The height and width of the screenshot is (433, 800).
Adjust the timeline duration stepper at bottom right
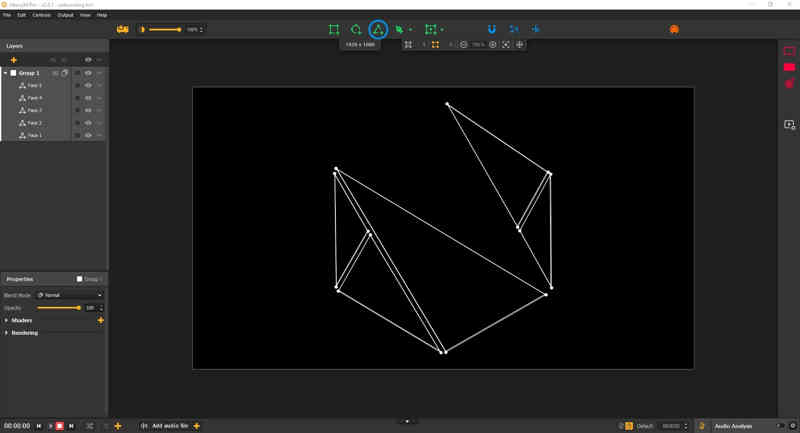click(685, 426)
